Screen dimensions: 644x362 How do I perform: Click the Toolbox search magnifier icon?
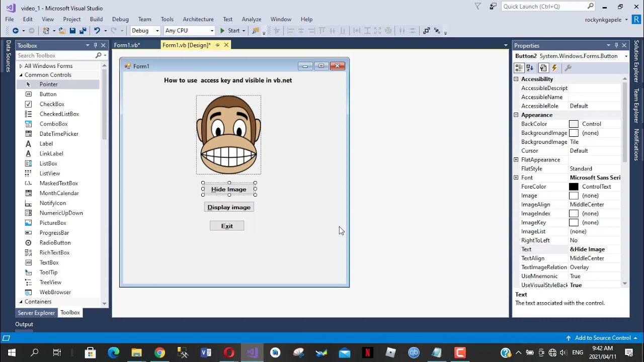point(98,55)
